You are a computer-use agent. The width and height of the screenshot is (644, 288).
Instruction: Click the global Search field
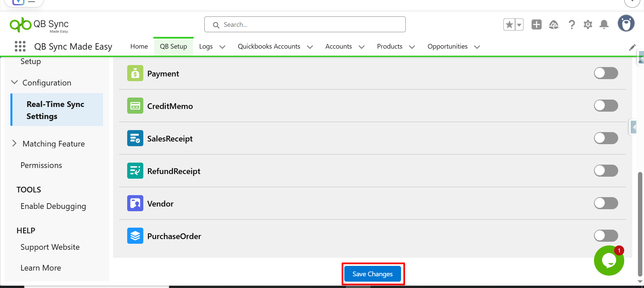pyautogui.click(x=305, y=24)
